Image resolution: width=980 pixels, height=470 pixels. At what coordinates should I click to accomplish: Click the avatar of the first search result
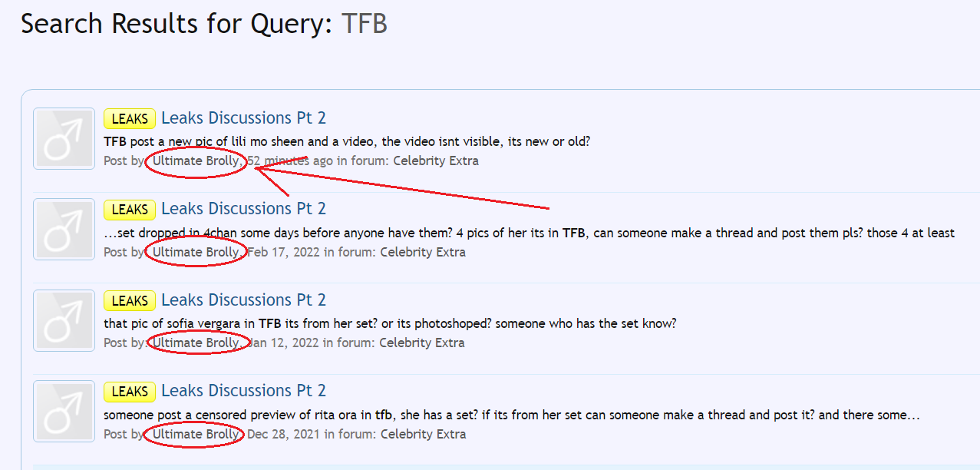[64, 138]
